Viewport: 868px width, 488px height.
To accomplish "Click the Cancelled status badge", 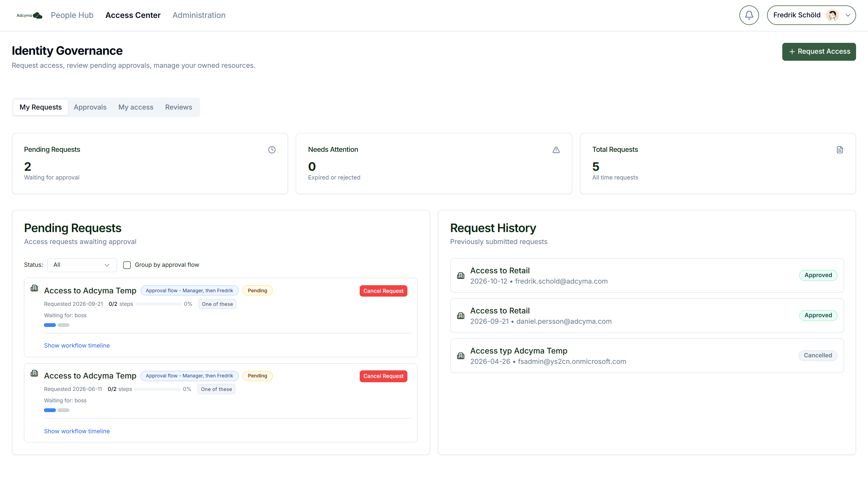I will click(x=818, y=355).
